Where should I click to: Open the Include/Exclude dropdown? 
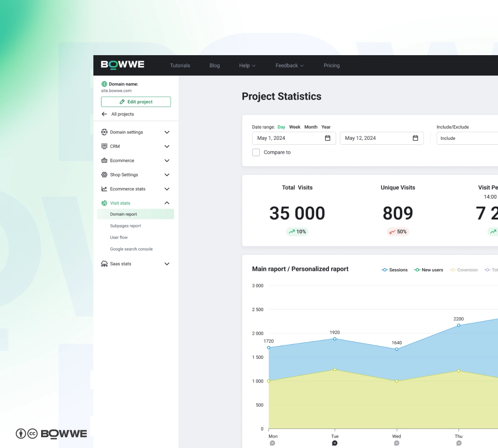point(467,138)
